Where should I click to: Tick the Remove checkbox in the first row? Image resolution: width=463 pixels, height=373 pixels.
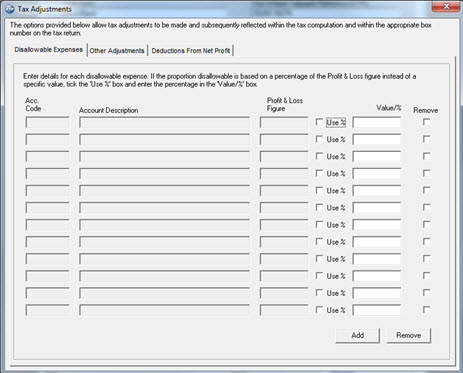point(426,122)
